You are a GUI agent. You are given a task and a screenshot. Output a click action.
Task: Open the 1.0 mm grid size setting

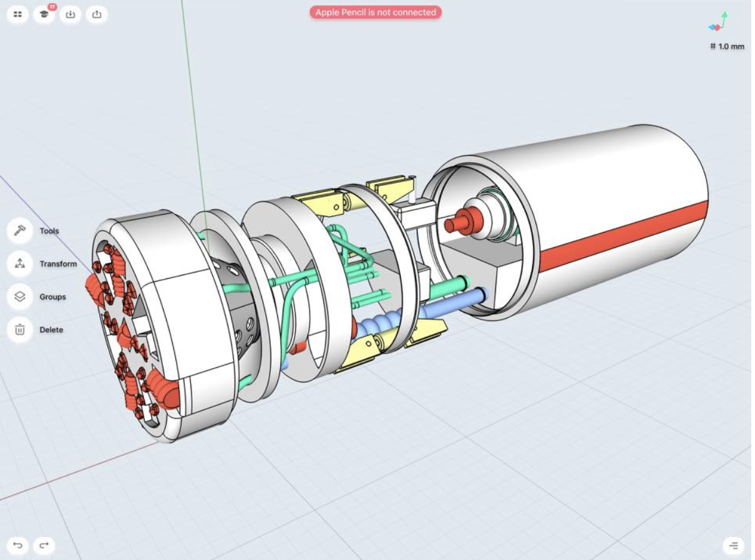(x=727, y=47)
